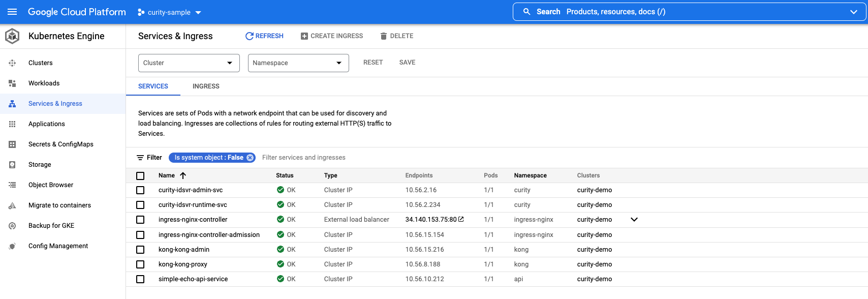The height and width of the screenshot is (299, 868).
Task: Click the Secrets & ConfigMaps icon
Action: [x=12, y=144]
